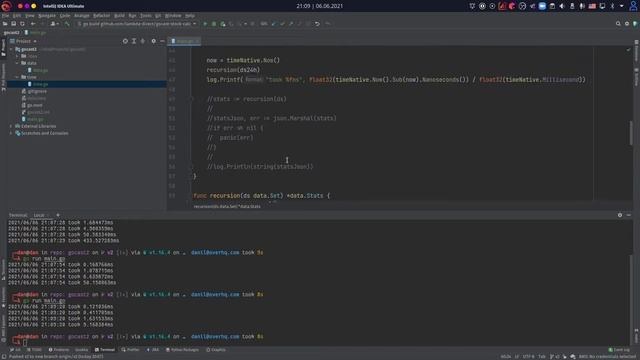
Task: Click the recursion function signature line
Action: click(x=261, y=196)
